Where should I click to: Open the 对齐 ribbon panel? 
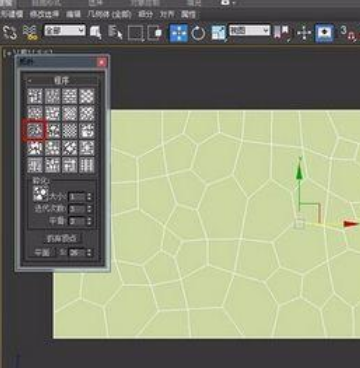167,14
